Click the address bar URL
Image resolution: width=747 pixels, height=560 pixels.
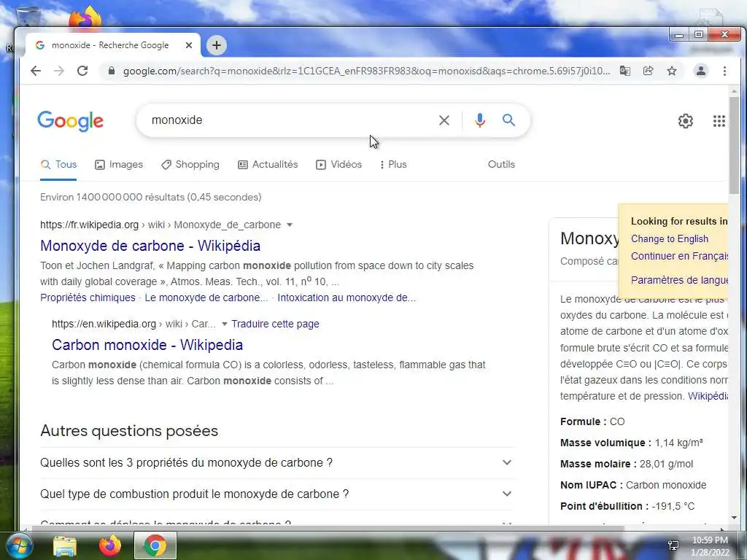pos(366,71)
